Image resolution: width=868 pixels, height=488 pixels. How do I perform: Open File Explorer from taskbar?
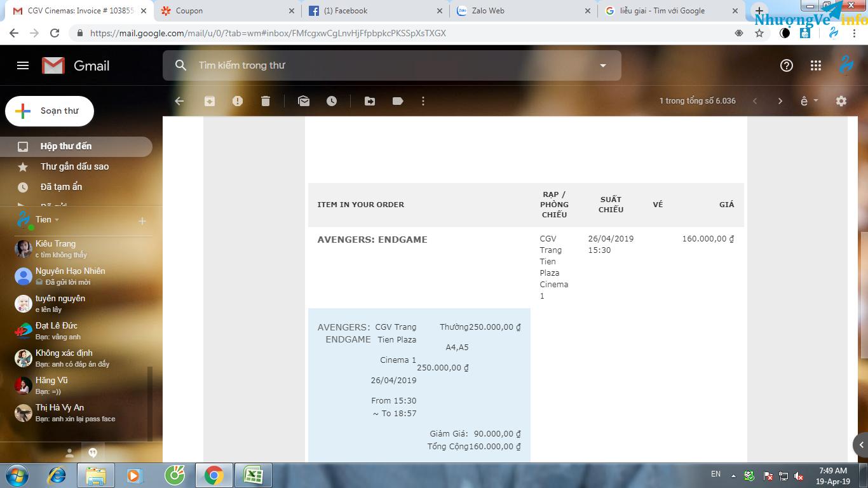pyautogui.click(x=96, y=475)
